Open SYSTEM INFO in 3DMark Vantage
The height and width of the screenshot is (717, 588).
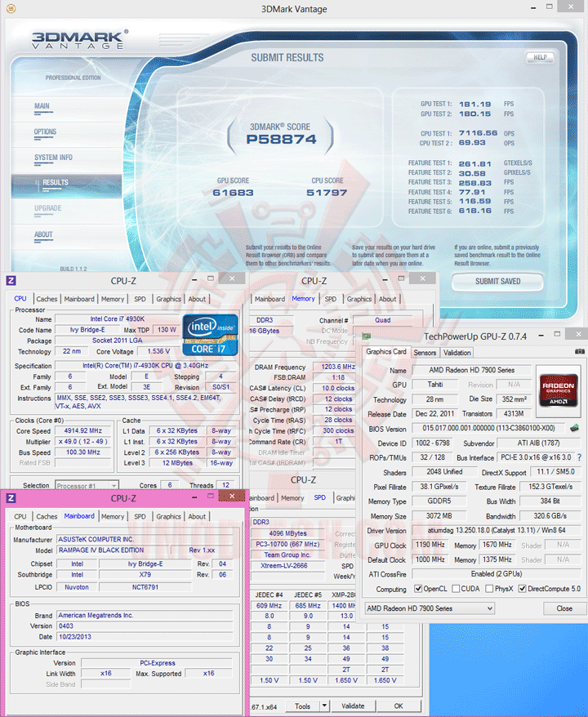[x=53, y=158]
